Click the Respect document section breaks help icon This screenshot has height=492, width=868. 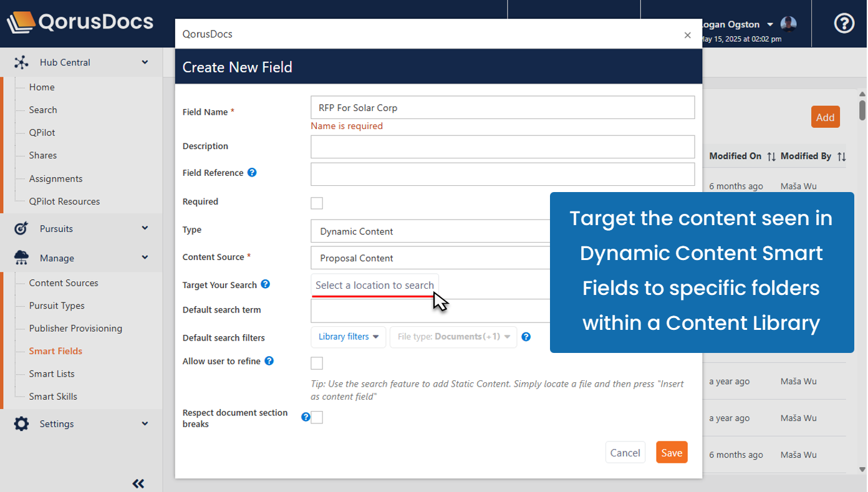point(306,417)
